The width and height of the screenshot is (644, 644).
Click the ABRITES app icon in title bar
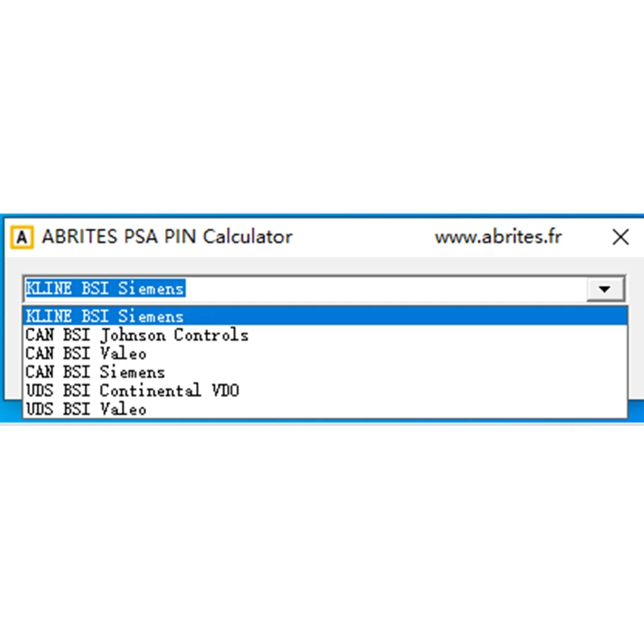22,237
